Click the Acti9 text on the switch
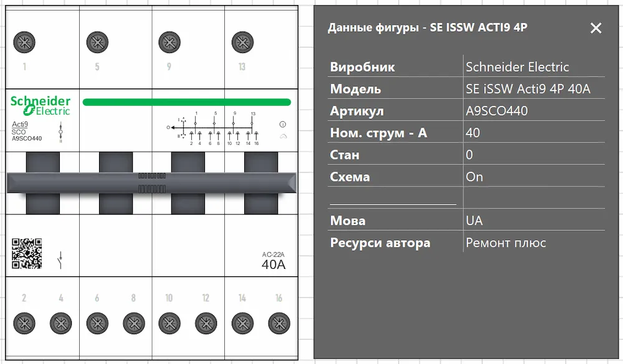 [x=19, y=124]
